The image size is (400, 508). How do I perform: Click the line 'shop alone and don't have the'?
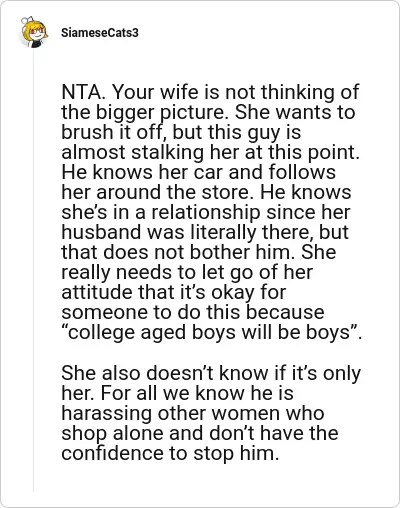coord(200,433)
